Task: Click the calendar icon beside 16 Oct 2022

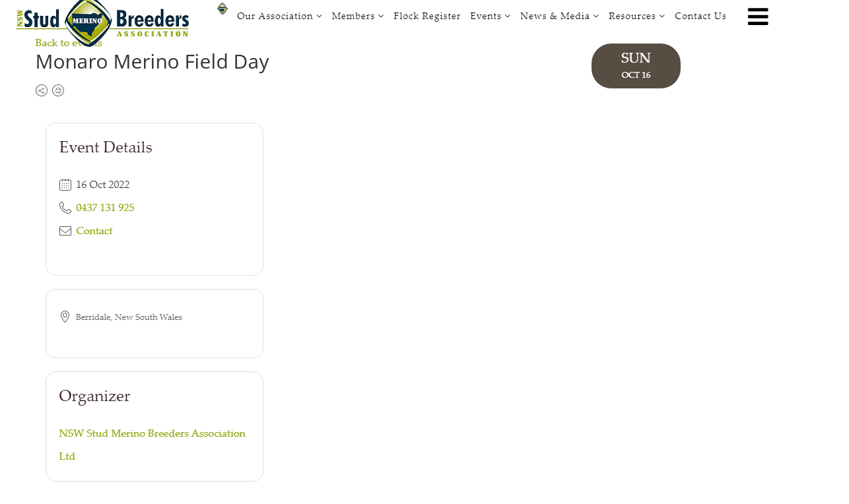Action: click(x=65, y=185)
